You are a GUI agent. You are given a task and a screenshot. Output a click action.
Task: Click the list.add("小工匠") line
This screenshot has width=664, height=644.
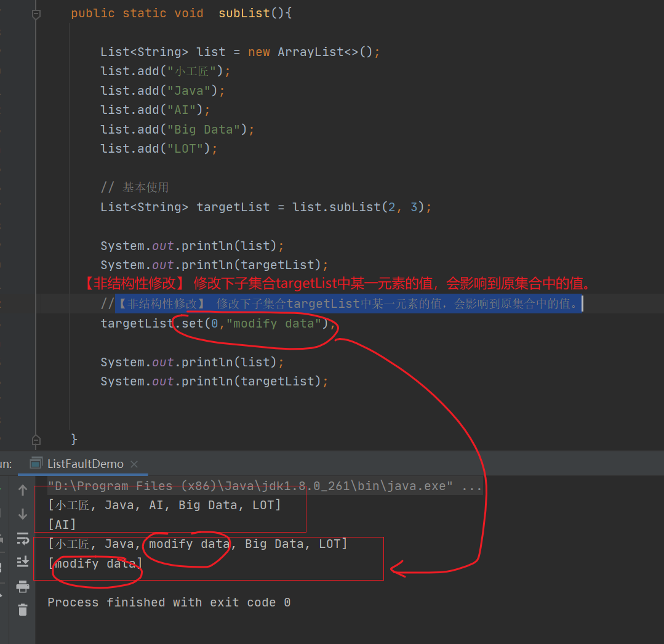165,71
